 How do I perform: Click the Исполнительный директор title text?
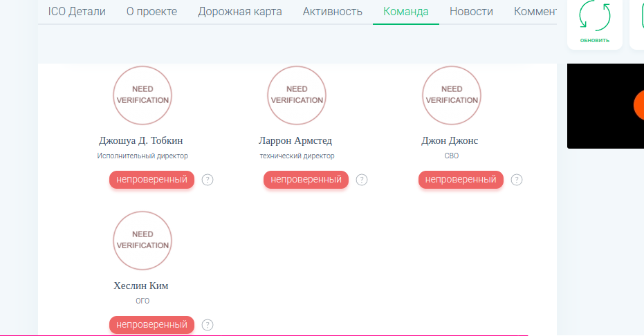click(x=142, y=156)
